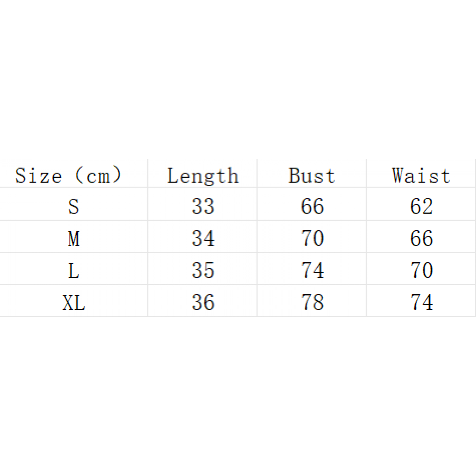The height and width of the screenshot is (476, 476).
Task: Click the Waist column header
Action: 421,175
